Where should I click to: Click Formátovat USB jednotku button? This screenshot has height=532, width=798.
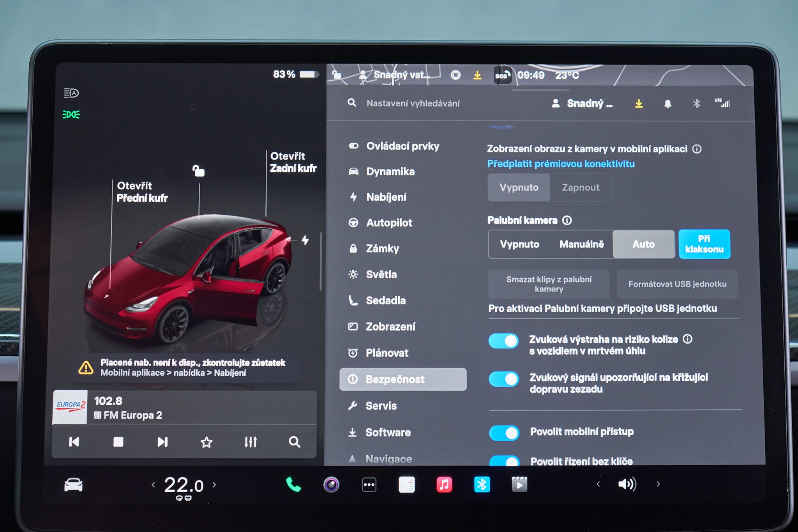click(677, 284)
